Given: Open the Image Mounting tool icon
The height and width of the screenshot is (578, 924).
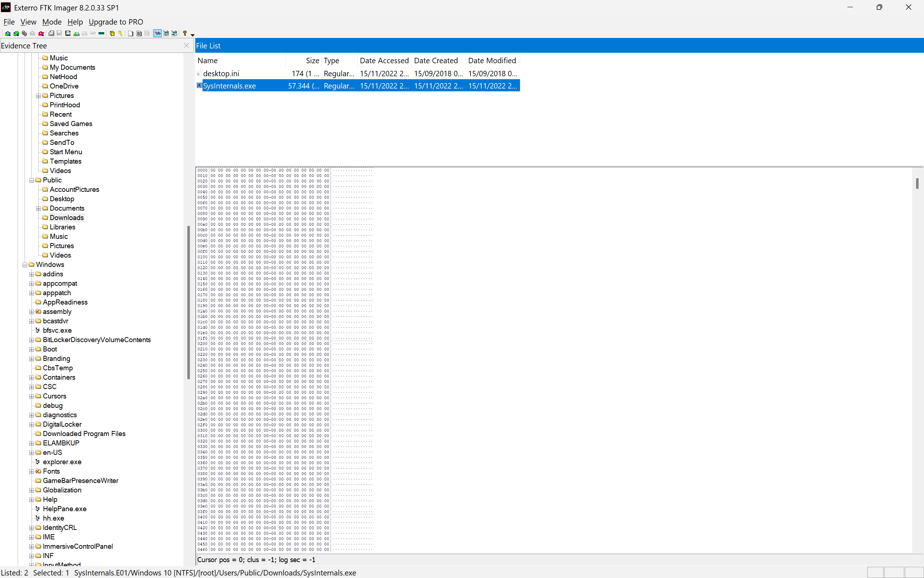Looking at the screenshot, I should pos(24,34).
